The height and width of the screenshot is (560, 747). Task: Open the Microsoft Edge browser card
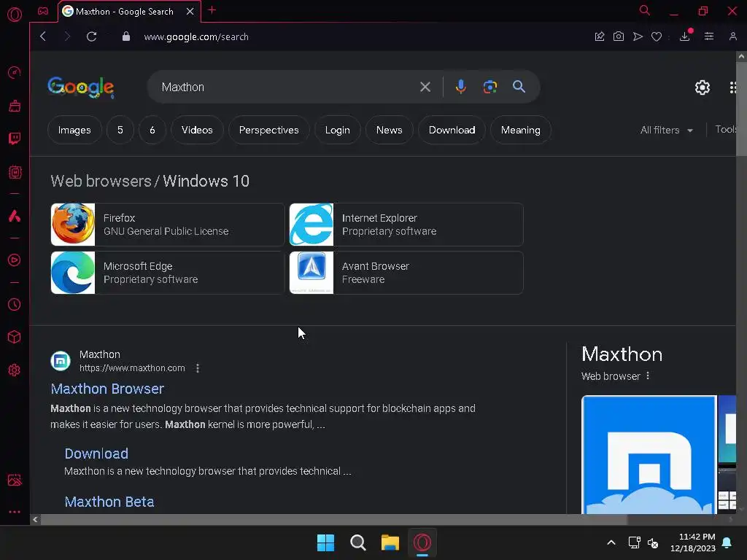167,273
